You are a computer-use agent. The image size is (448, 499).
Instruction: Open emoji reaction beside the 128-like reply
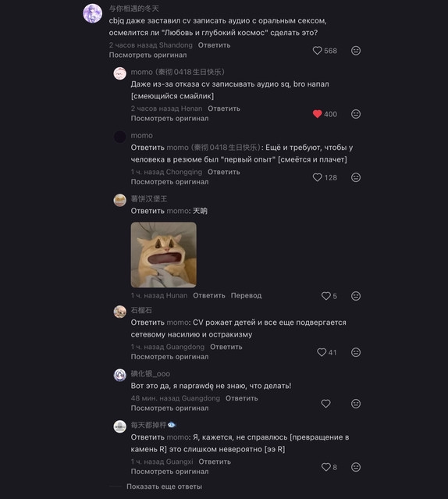pos(356,177)
